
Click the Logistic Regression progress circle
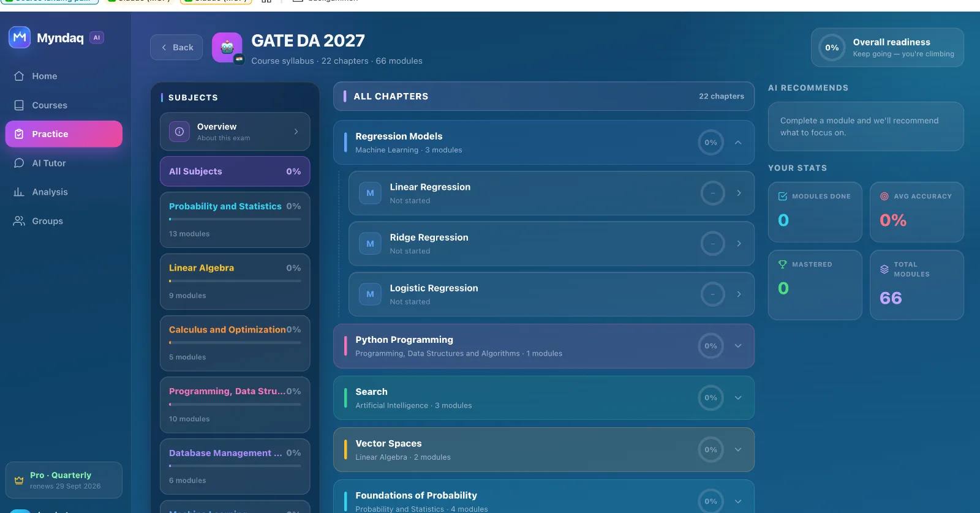[x=713, y=294]
